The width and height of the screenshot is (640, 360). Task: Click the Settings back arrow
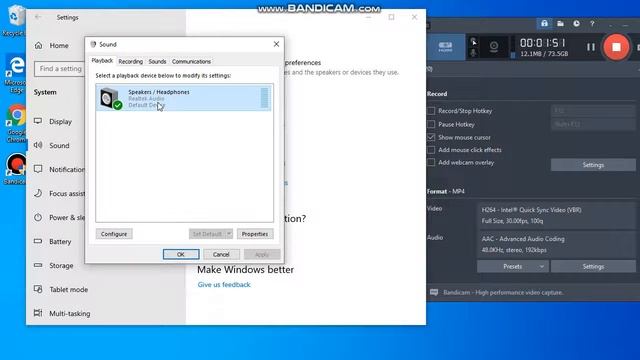[x=38, y=17]
